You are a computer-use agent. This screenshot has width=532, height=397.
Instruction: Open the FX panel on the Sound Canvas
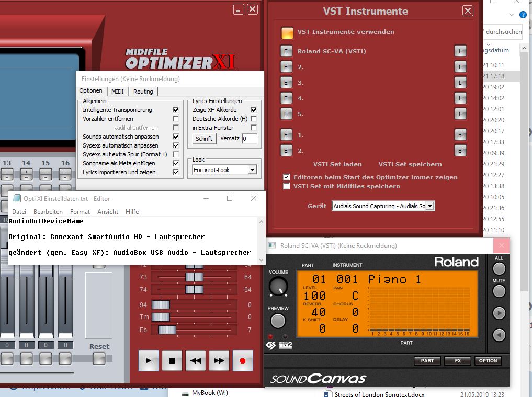tap(457, 360)
